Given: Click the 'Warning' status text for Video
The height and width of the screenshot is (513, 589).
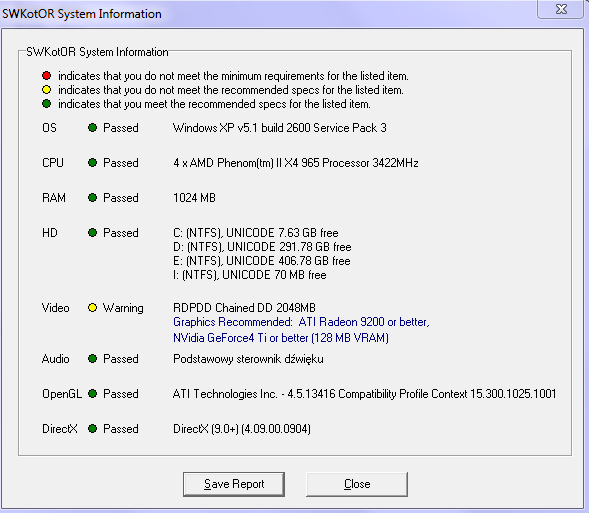Looking at the screenshot, I should coord(123,308).
